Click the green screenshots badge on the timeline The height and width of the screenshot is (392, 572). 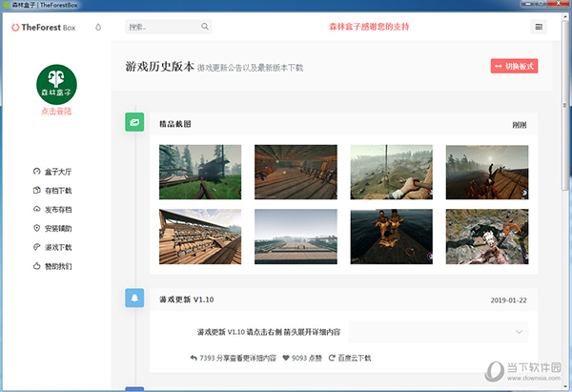click(x=134, y=123)
